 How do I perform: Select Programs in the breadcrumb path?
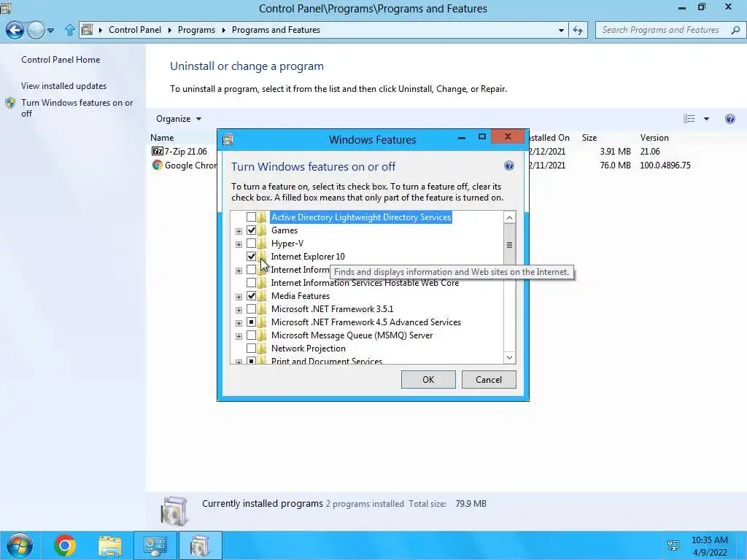(196, 30)
